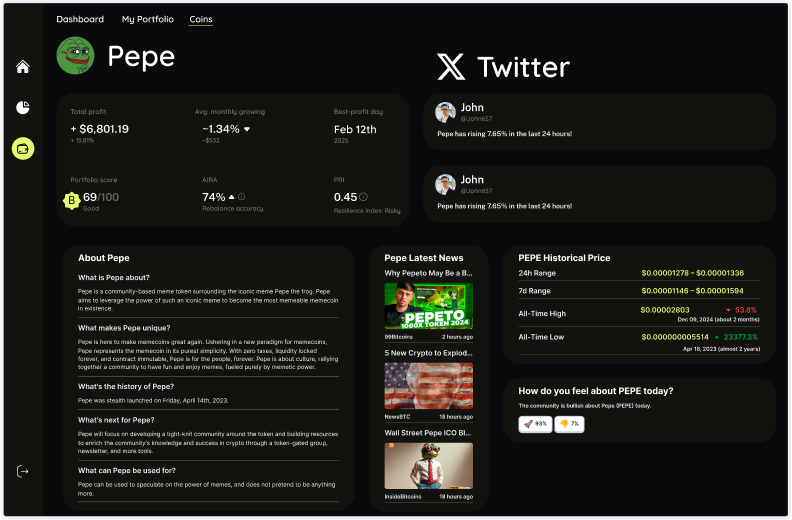This screenshot has width=792, height=520.
Task: Open the '5 New Crypto to Explod...' headline
Action: (428, 353)
